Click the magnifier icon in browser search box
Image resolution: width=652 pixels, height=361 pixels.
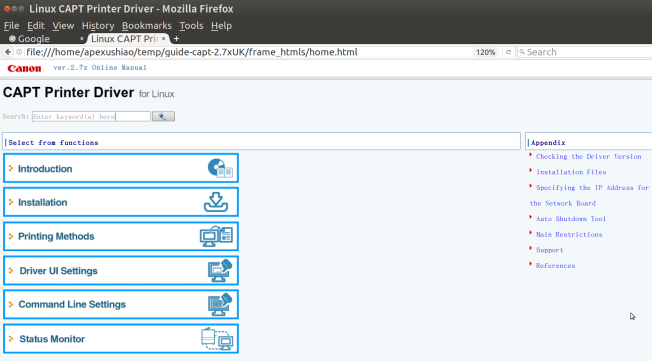tap(522, 52)
